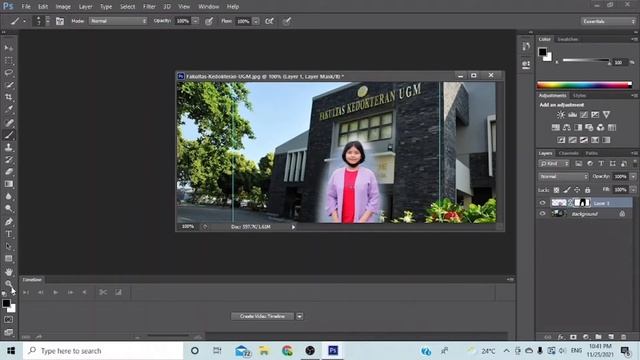Image resolution: width=640 pixels, height=360 pixels.
Task: Open the layer Fill dropdown arrow
Action: click(x=633, y=190)
